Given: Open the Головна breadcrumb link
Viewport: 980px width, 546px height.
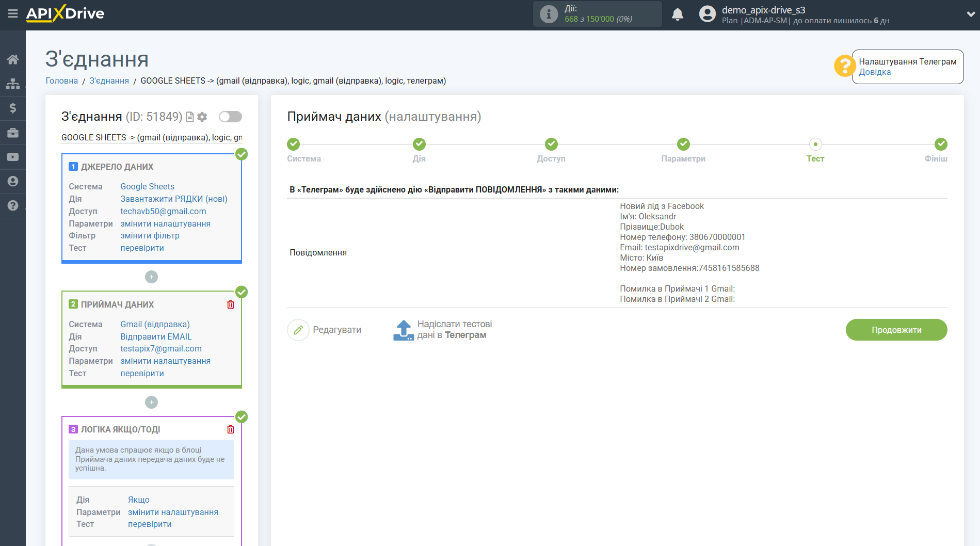Looking at the screenshot, I should coord(62,81).
